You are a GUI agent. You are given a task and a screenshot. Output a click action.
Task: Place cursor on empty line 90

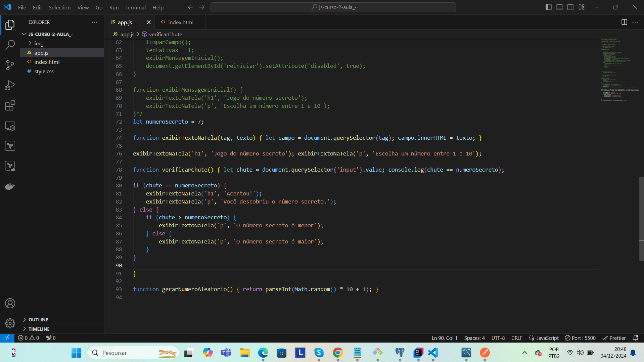pyautogui.click(x=365, y=265)
